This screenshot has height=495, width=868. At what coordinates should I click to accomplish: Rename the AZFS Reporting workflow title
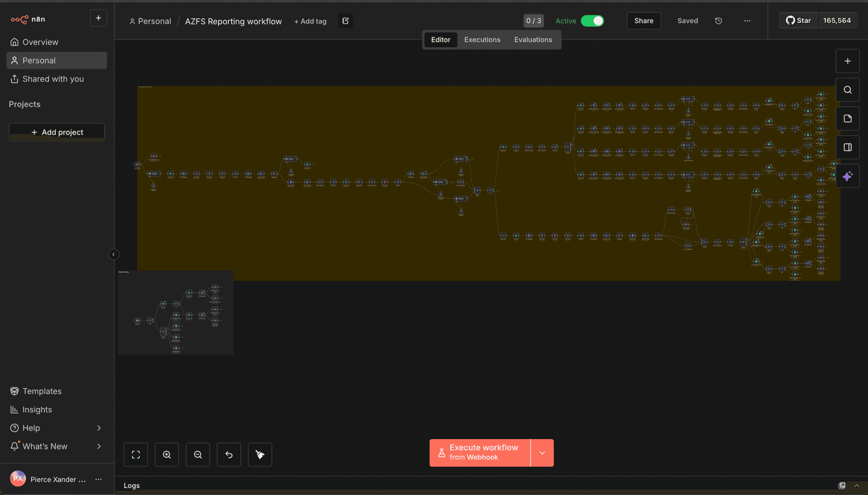[233, 21]
